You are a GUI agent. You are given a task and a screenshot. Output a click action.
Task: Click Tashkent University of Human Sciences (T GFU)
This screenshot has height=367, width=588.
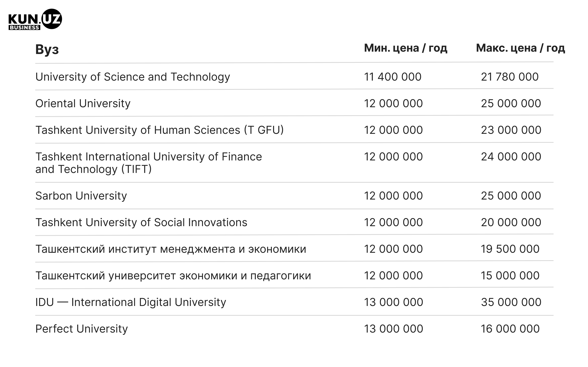pyautogui.click(x=160, y=130)
